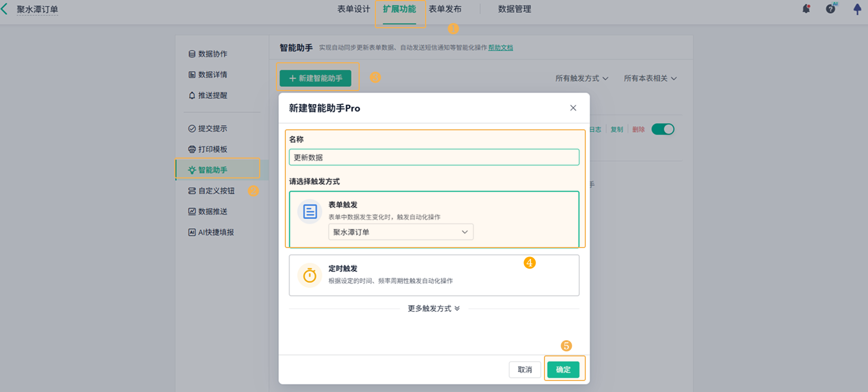Close the 新建智能助手Pro dialog
This screenshot has width=868, height=392.
573,108
